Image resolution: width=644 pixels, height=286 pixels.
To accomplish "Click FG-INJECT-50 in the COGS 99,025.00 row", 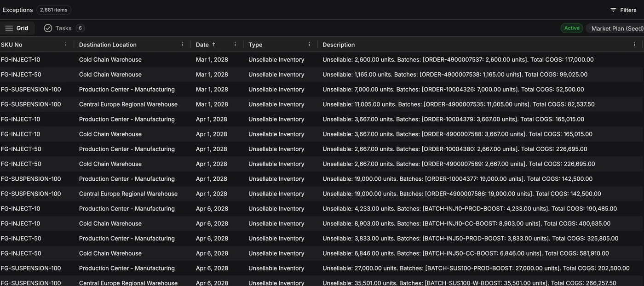I will tap(21, 74).
